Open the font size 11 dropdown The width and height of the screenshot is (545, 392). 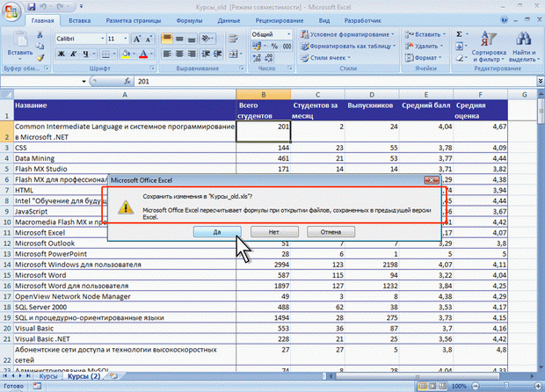tap(126, 39)
